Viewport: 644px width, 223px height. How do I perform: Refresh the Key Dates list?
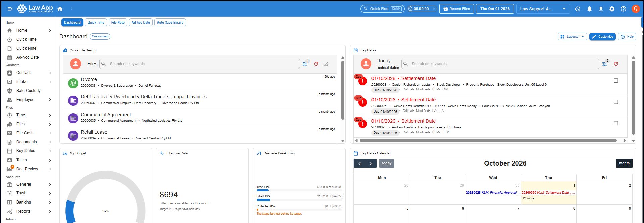(x=616, y=64)
